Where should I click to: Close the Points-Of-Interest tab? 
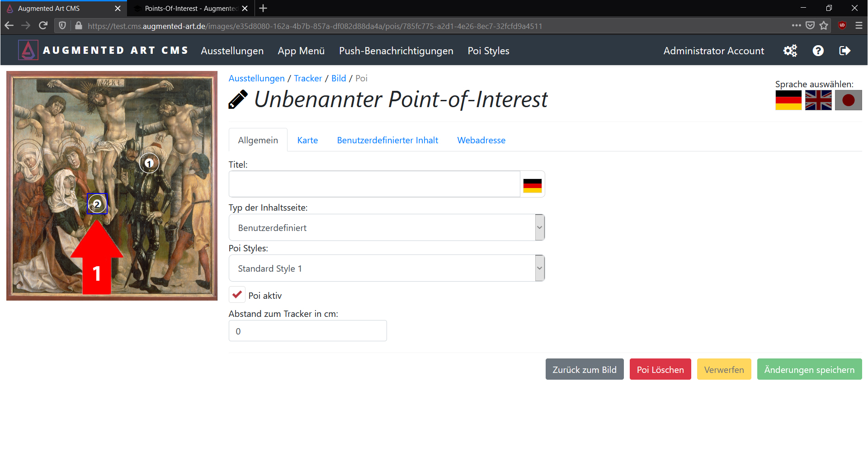click(x=245, y=8)
